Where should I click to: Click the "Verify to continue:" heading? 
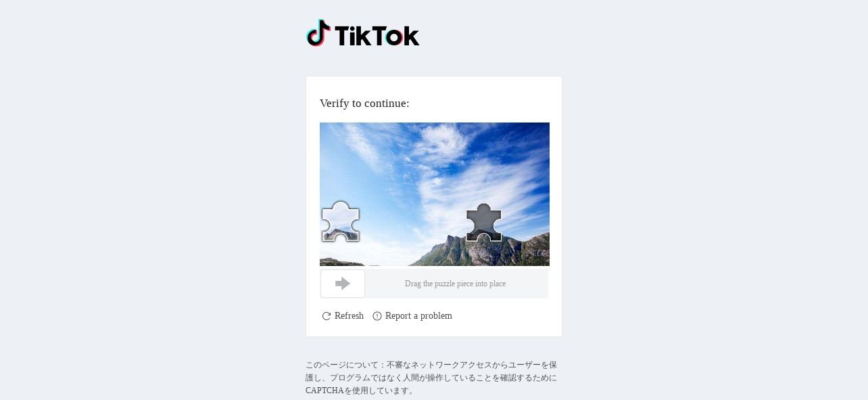click(x=364, y=104)
